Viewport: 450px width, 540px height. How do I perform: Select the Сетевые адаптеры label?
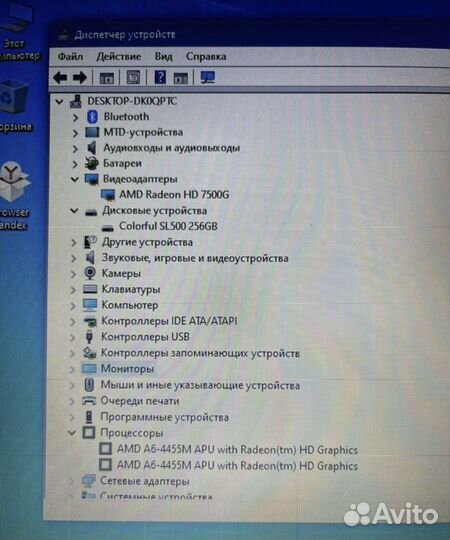coord(145,481)
